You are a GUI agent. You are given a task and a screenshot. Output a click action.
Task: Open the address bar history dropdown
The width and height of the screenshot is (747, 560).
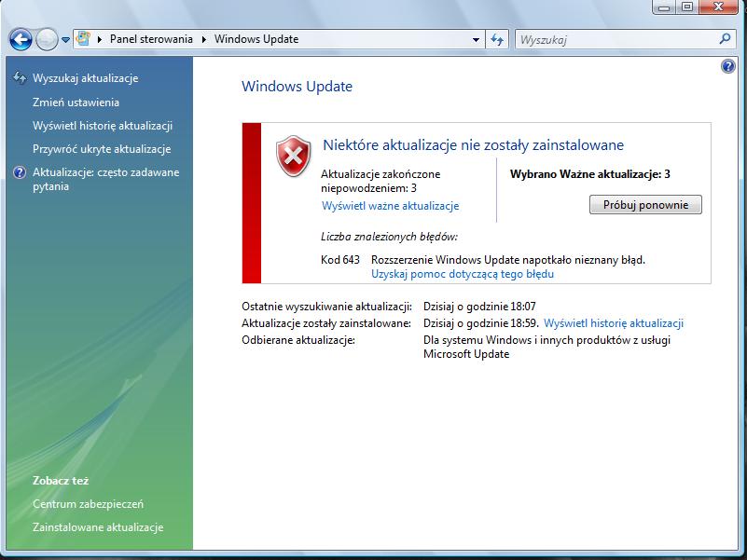[476, 40]
